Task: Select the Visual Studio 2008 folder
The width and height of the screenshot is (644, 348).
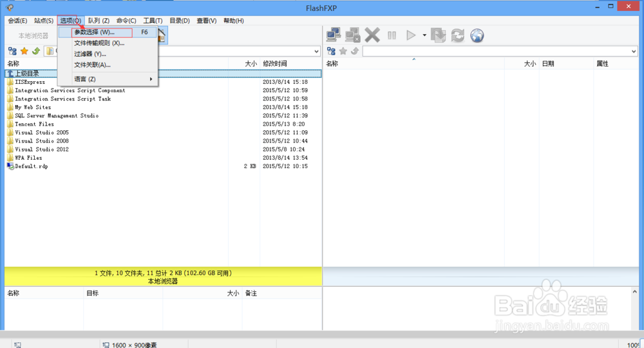Action: [x=42, y=141]
